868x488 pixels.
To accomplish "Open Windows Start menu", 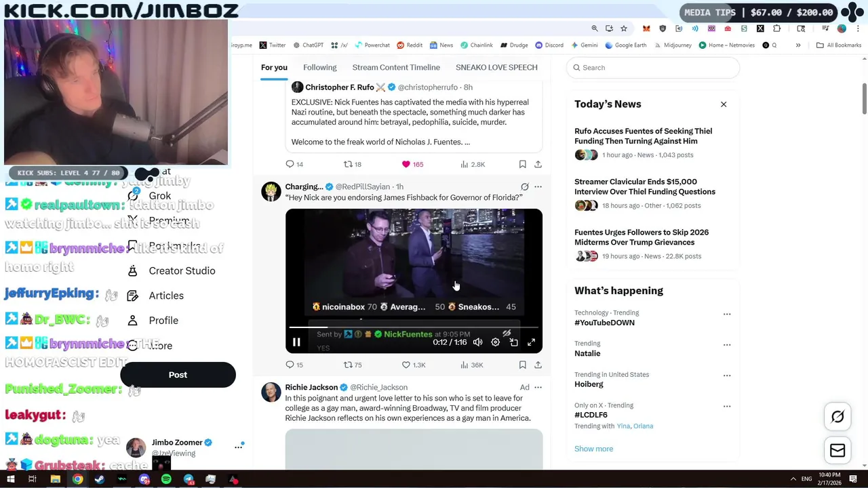I will (x=10, y=479).
